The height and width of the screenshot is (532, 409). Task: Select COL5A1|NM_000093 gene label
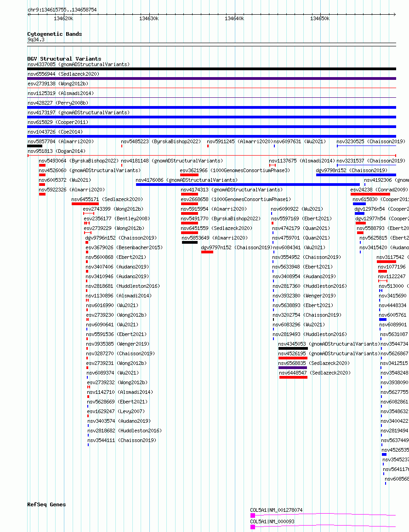(272, 521)
